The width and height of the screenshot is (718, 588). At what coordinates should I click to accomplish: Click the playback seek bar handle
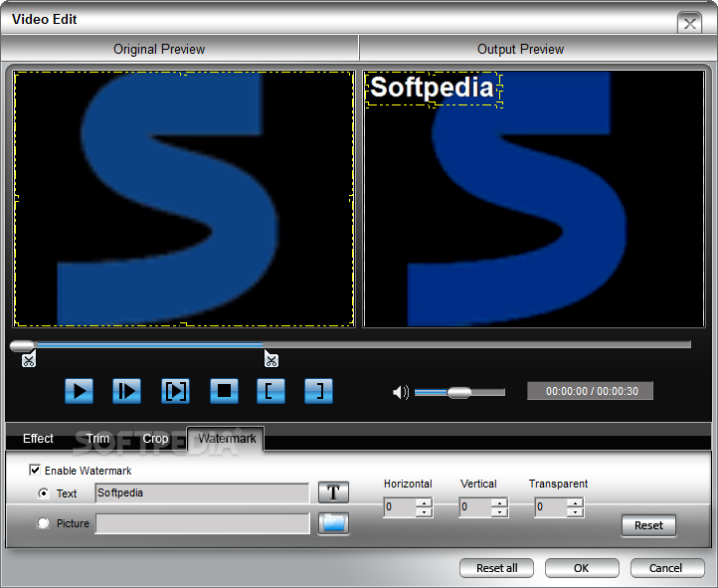click(22, 345)
